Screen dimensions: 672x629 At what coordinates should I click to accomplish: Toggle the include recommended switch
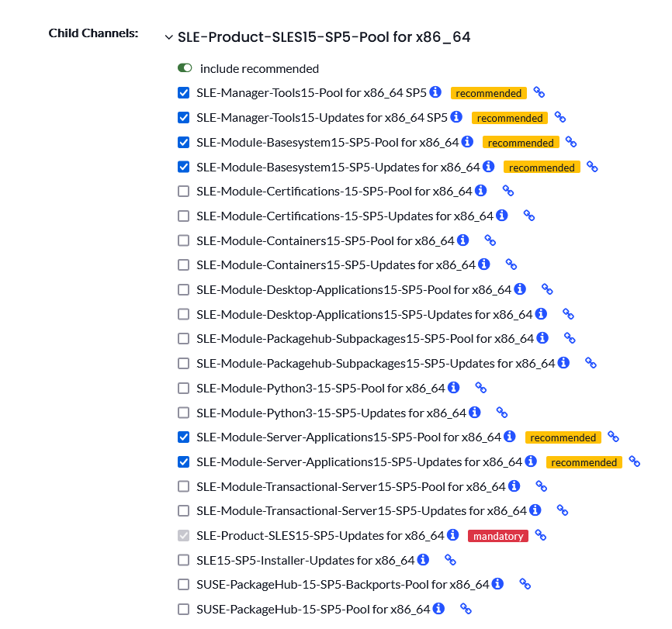pos(185,68)
